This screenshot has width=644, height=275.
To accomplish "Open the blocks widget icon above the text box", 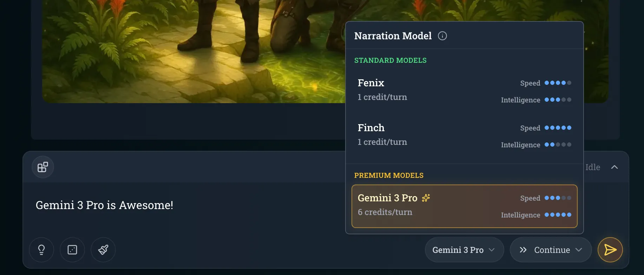I will pos(43,167).
